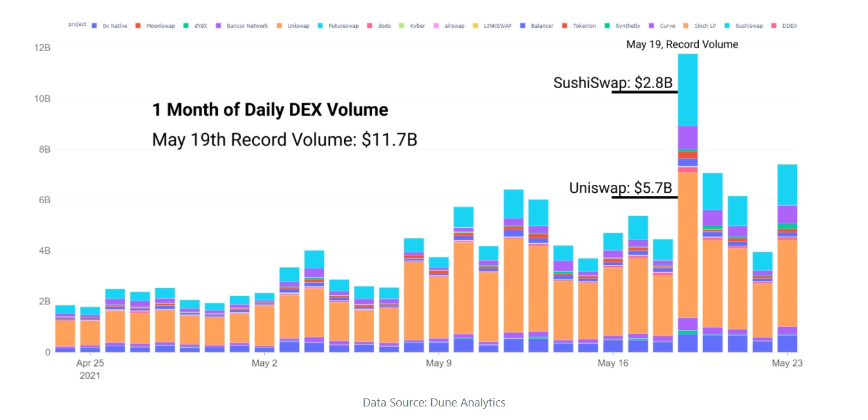868x420 pixels.
Task: Toggle the Sushiswap legend series
Action: (749, 26)
